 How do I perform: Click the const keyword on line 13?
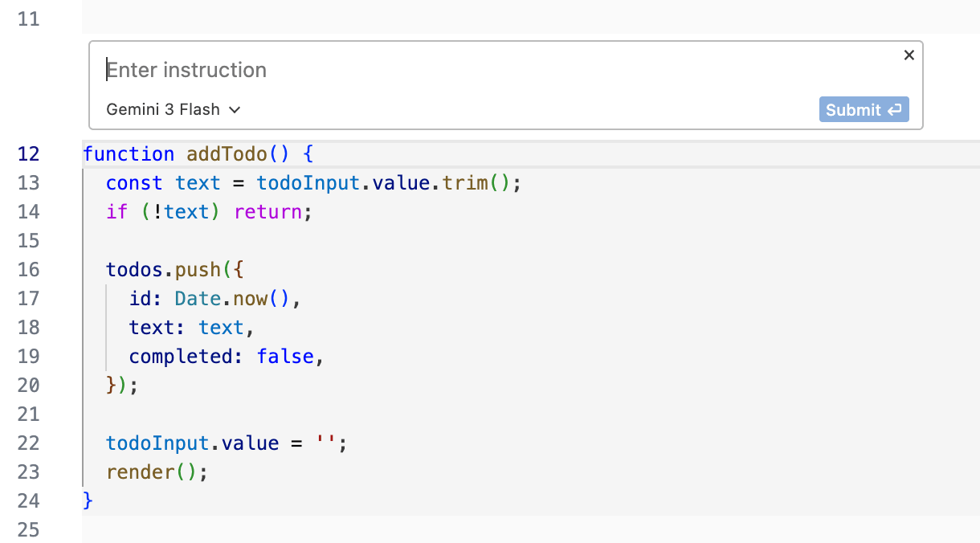(134, 183)
